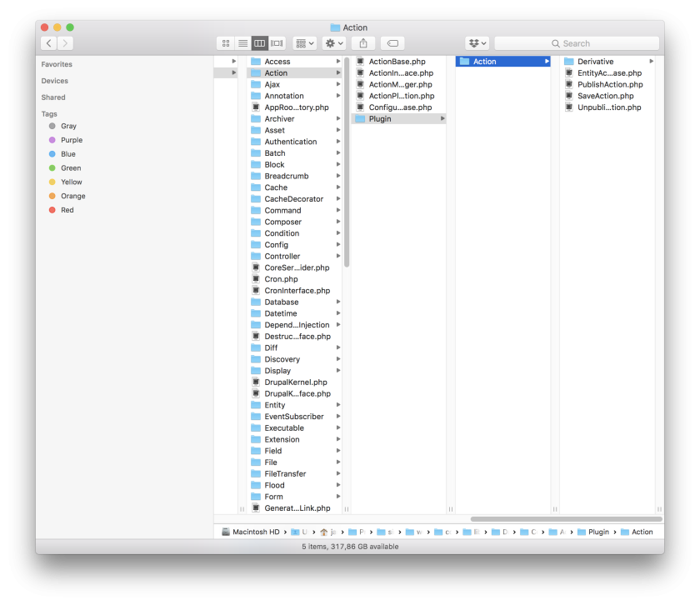Viewport: 700px width, 605px height.
Task: Click Macintosh HD in the path bar
Action: 256,532
